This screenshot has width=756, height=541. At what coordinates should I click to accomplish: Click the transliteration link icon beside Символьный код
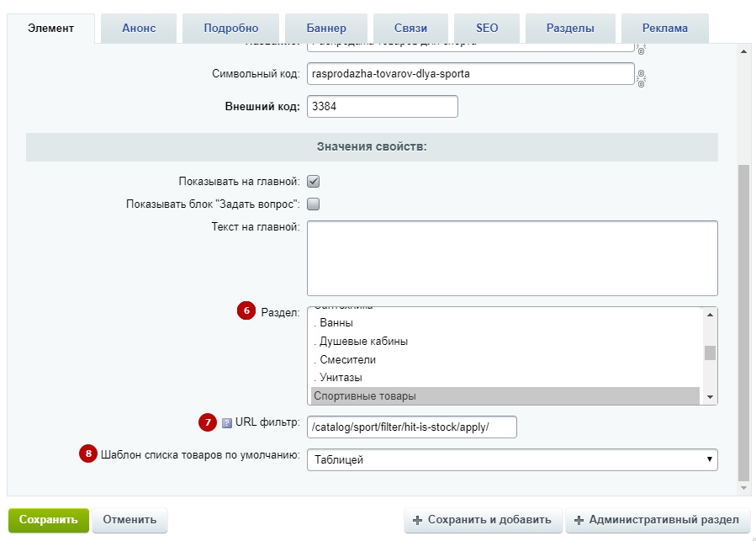tap(641, 78)
